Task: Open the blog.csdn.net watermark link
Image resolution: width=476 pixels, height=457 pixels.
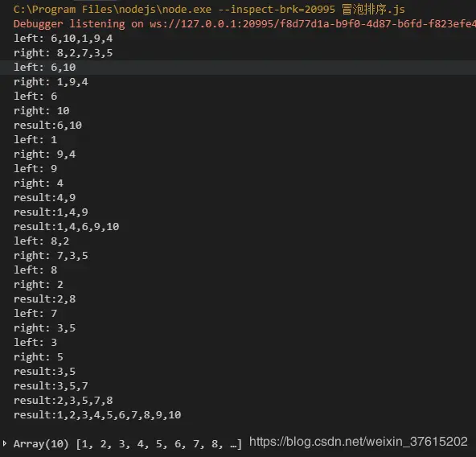Action: [x=359, y=442]
